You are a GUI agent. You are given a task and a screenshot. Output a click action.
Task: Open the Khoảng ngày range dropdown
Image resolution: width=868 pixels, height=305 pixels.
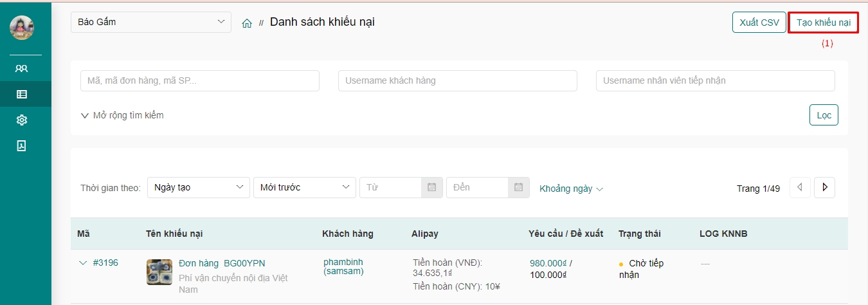click(x=571, y=189)
